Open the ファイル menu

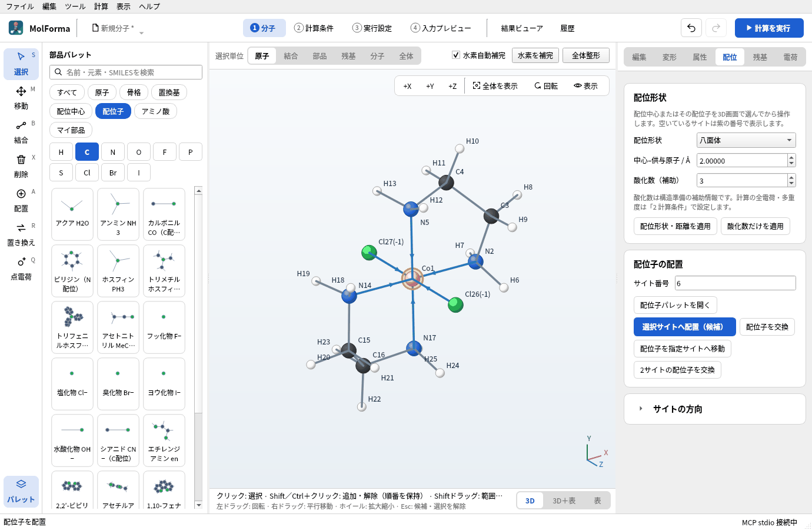20,6
